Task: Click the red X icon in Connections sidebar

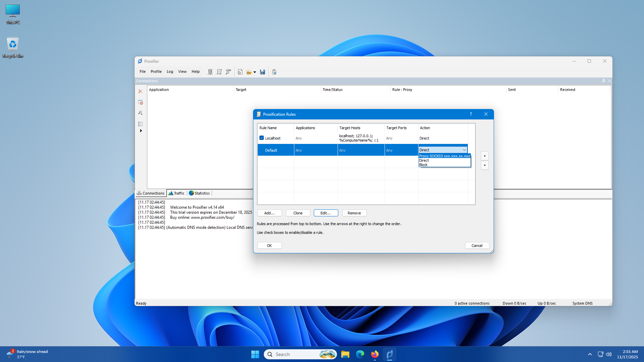Action: 140,91
